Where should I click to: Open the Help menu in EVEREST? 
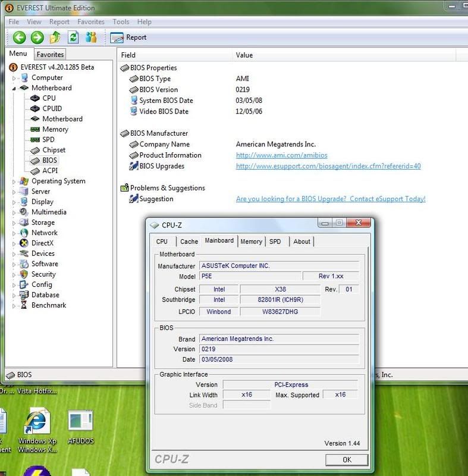tap(144, 22)
